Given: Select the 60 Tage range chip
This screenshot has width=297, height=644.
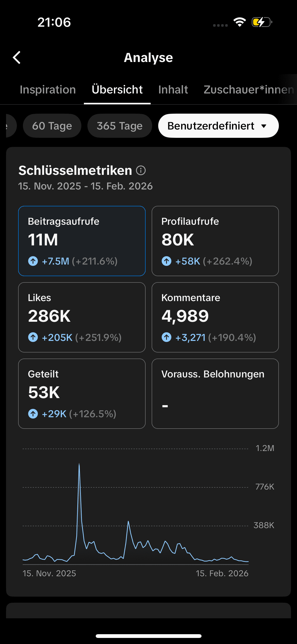Looking at the screenshot, I should [x=52, y=126].
